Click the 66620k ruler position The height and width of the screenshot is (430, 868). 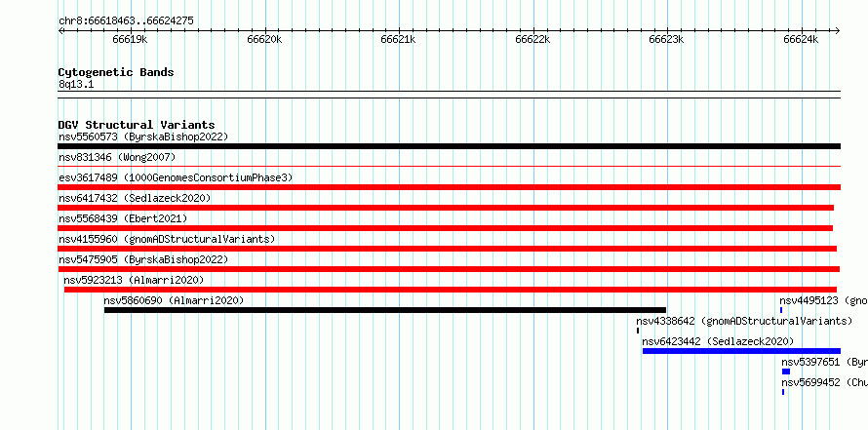pos(264,39)
